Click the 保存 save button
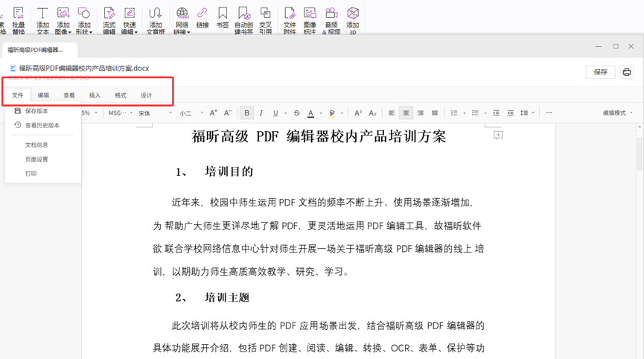The image size is (644, 359). [x=601, y=72]
